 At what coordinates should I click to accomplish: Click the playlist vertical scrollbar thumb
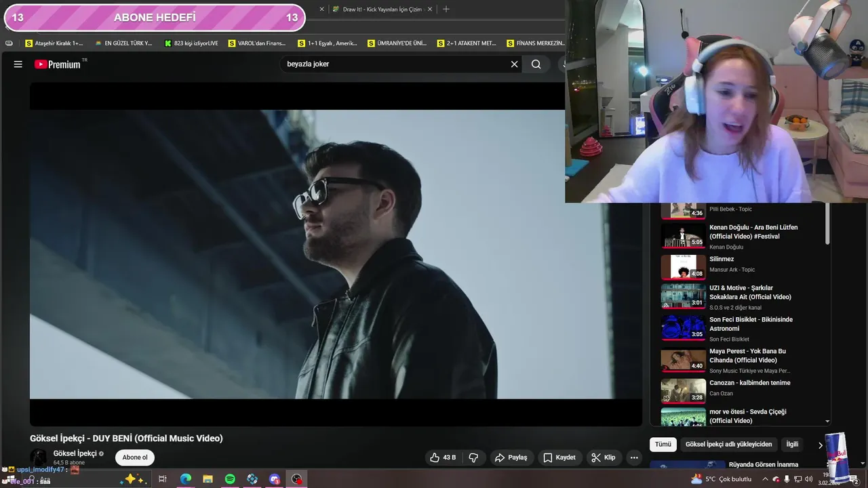pos(827,224)
